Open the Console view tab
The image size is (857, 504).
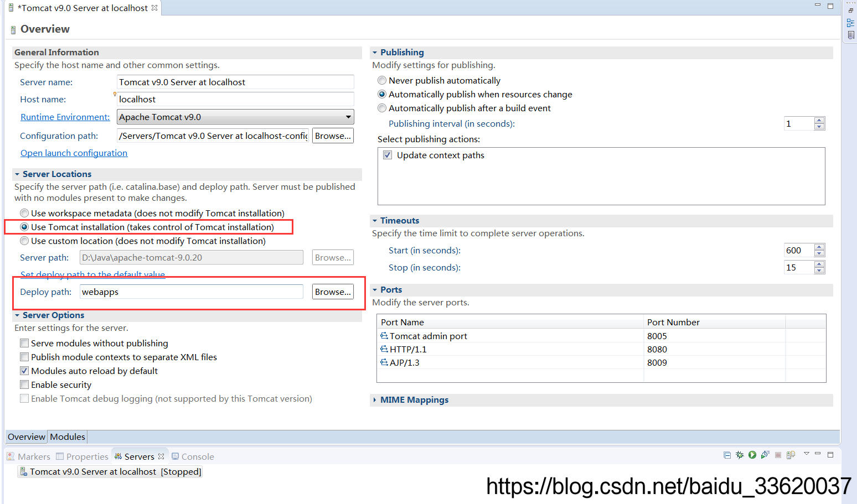193,456
